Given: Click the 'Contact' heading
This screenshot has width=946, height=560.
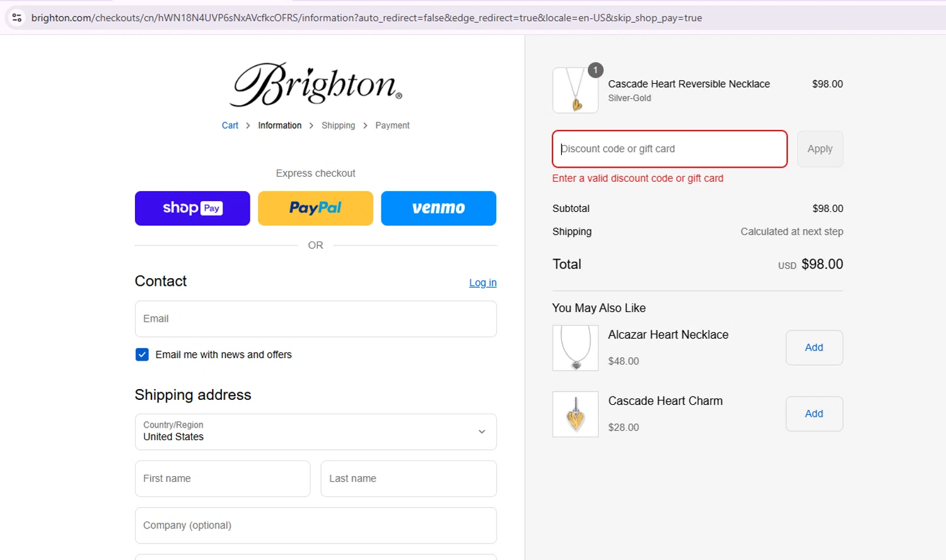Looking at the screenshot, I should [x=161, y=281].
